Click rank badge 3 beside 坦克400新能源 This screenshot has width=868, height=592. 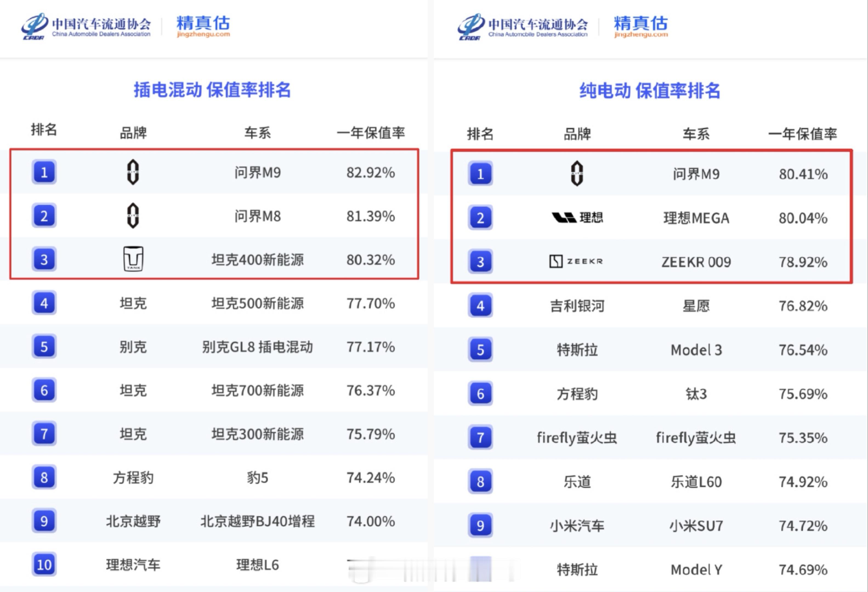pos(44,259)
